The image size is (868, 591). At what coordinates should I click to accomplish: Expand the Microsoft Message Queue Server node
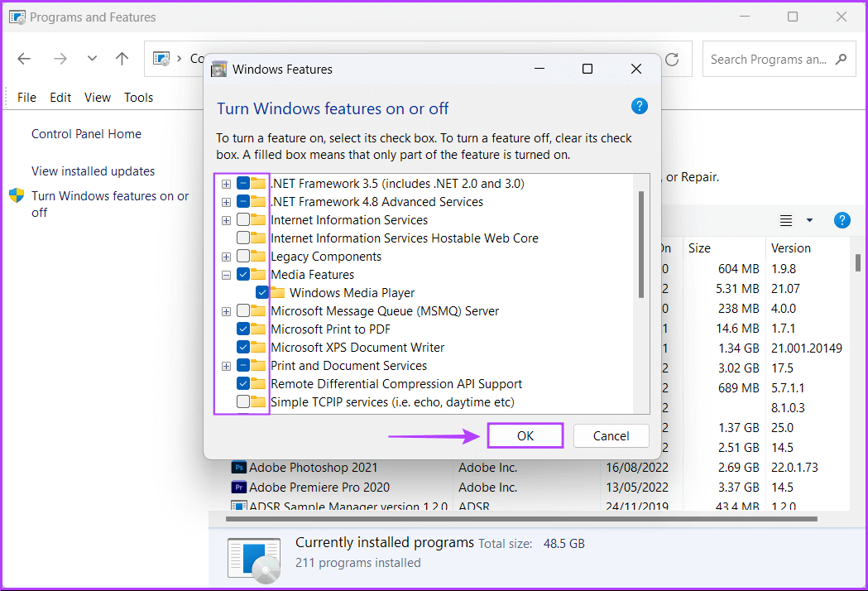click(x=226, y=311)
